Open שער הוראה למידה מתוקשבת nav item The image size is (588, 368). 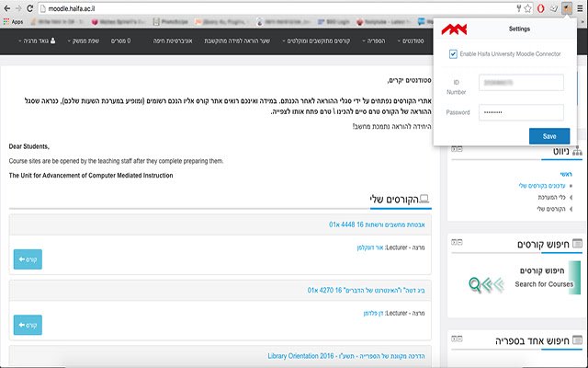pyautogui.click(x=237, y=40)
